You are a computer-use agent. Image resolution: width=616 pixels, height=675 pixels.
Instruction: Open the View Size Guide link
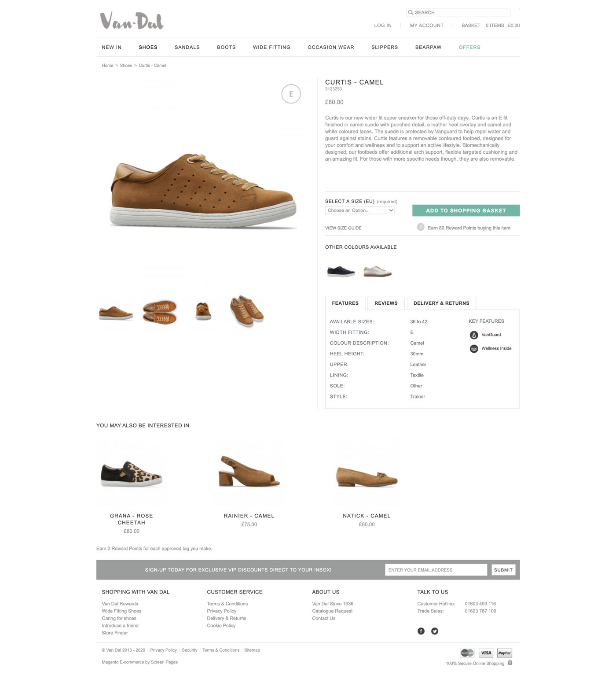click(343, 228)
